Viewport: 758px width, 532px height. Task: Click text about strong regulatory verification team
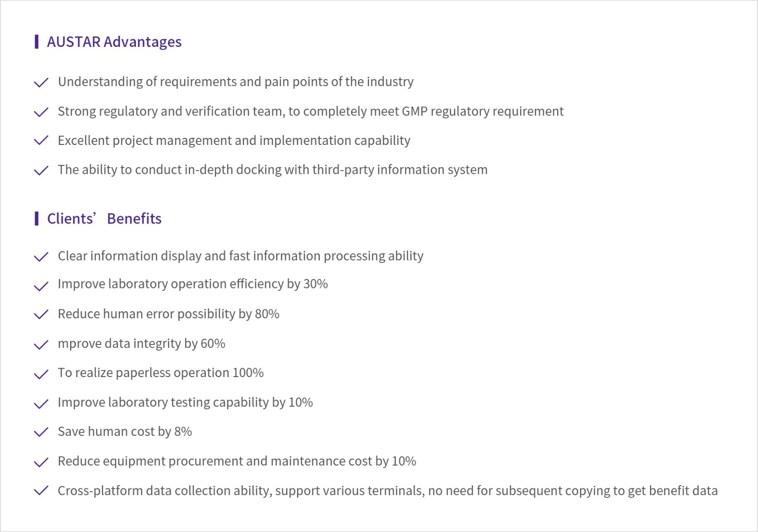(x=310, y=111)
